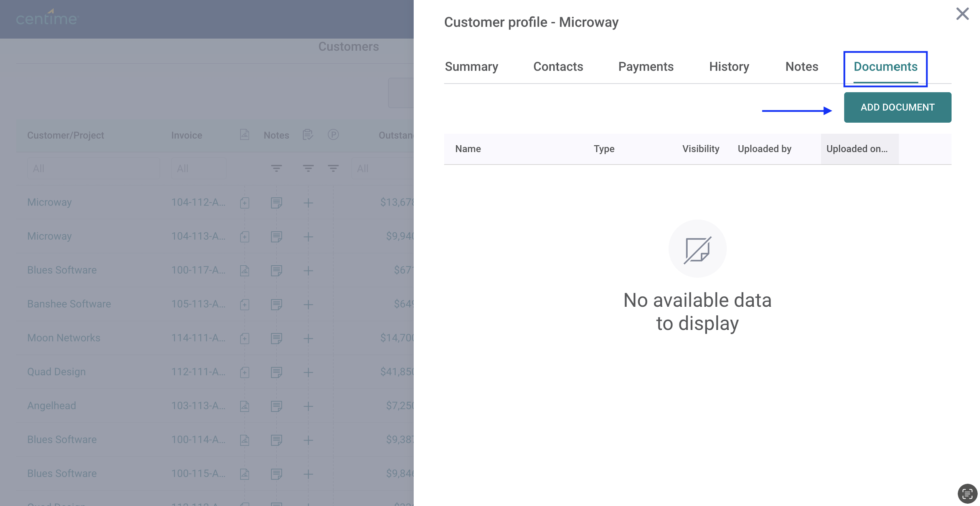Click the Invoice filter input field
The image size is (980, 506).
(x=198, y=168)
